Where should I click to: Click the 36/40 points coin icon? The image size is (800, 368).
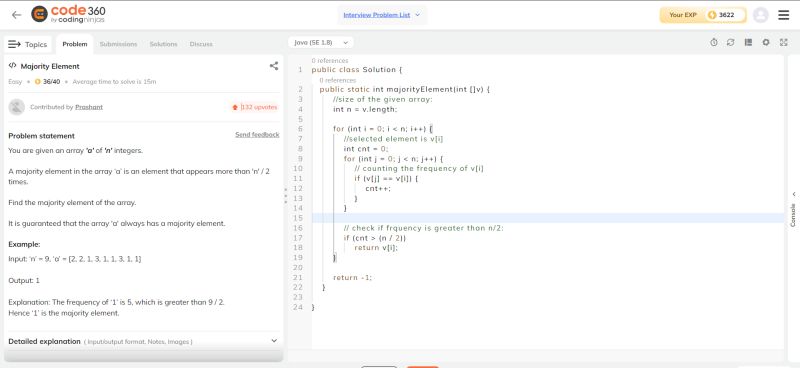pyautogui.click(x=38, y=82)
